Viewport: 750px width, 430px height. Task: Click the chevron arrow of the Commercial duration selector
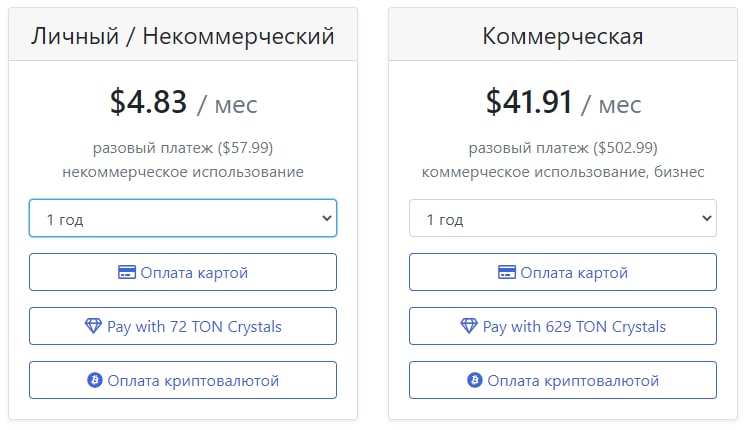pos(707,219)
